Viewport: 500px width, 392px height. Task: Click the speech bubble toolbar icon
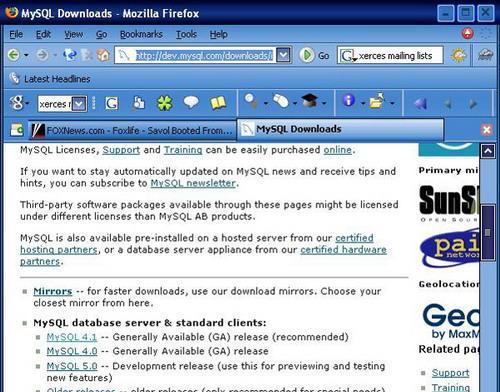[x=191, y=102]
